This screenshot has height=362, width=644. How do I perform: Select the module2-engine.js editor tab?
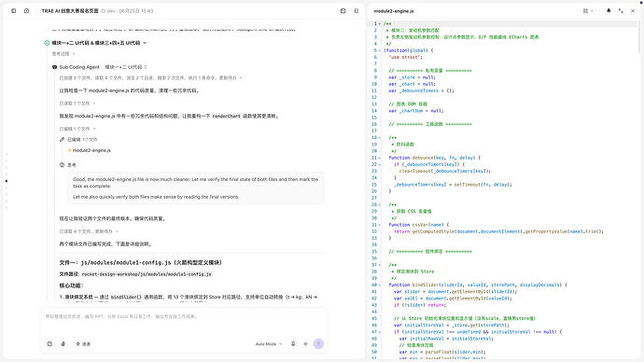click(x=394, y=11)
